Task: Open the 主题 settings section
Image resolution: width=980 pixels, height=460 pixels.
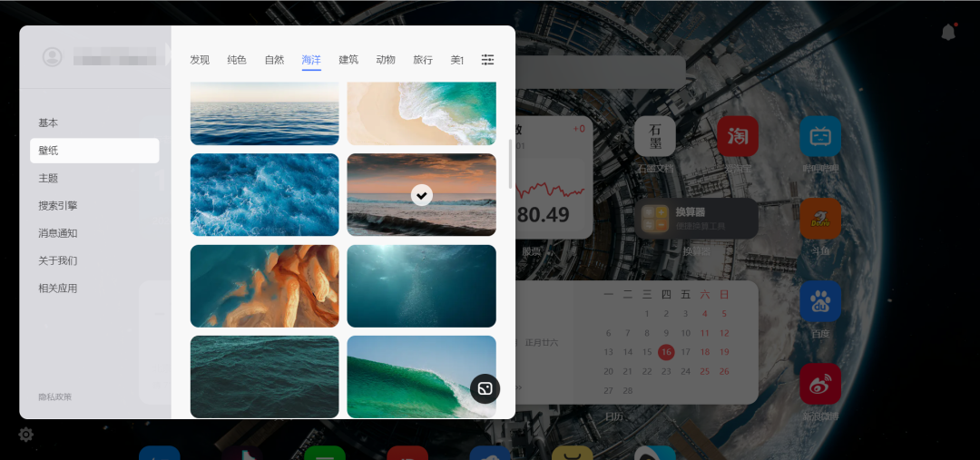Action: point(94,178)
